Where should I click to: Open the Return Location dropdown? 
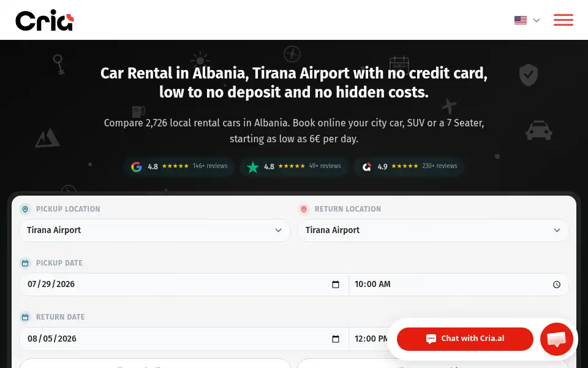[433, 230]
